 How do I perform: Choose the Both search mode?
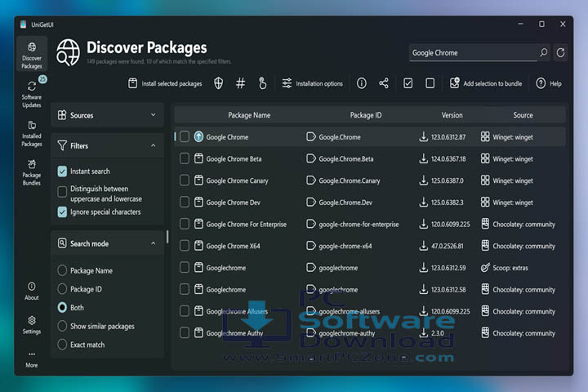click(x=62, y=308)
